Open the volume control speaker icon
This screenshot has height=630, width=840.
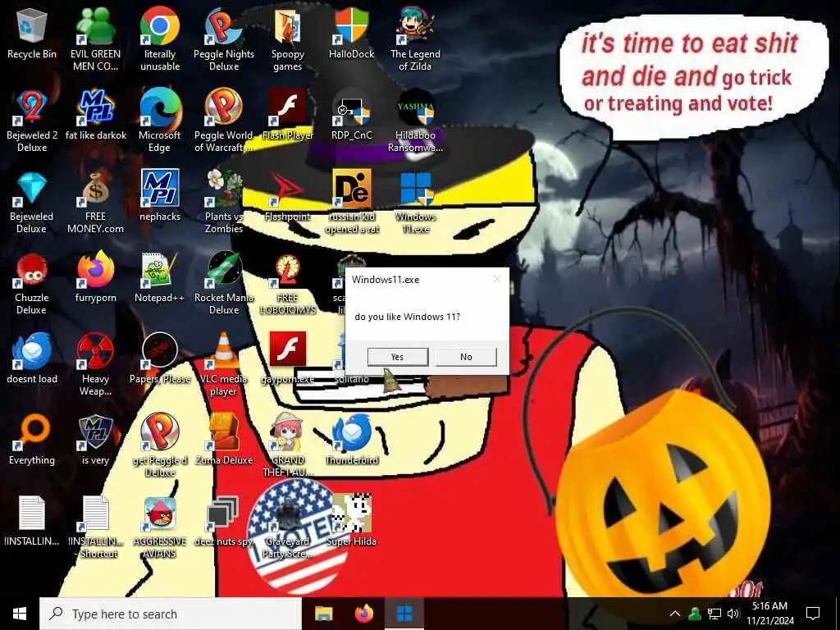[733, 614]
